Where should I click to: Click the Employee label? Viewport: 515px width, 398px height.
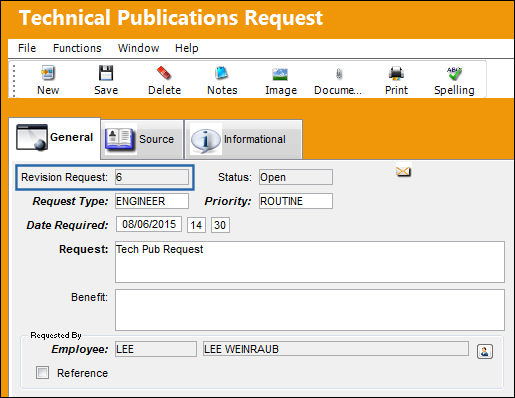click(x=80, y=349)
